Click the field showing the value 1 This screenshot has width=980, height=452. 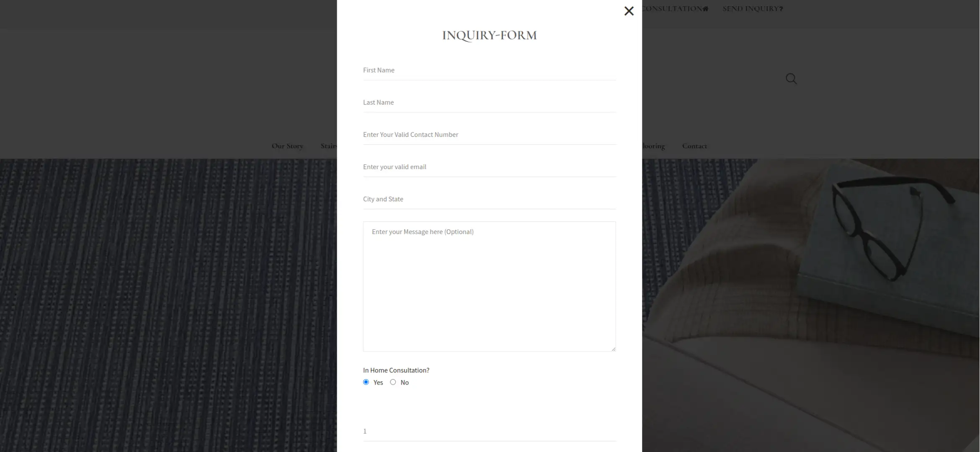(x=489, y=431)
